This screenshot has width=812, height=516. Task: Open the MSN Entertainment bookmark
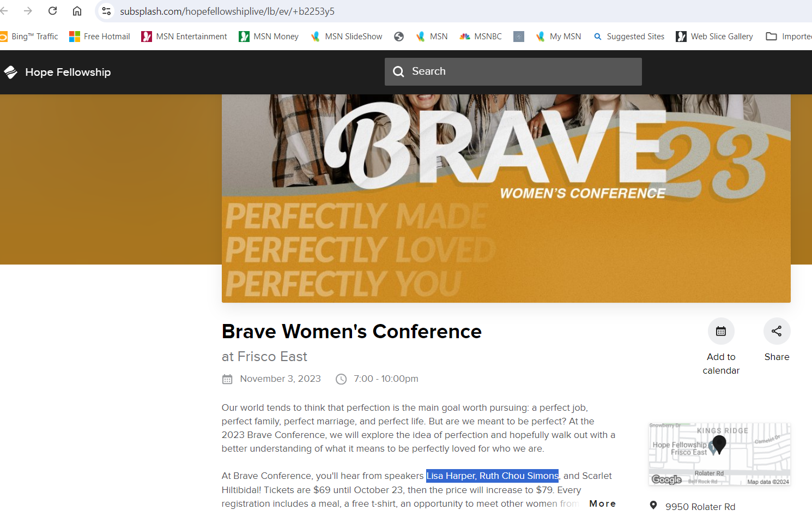(x=184, y=37)
